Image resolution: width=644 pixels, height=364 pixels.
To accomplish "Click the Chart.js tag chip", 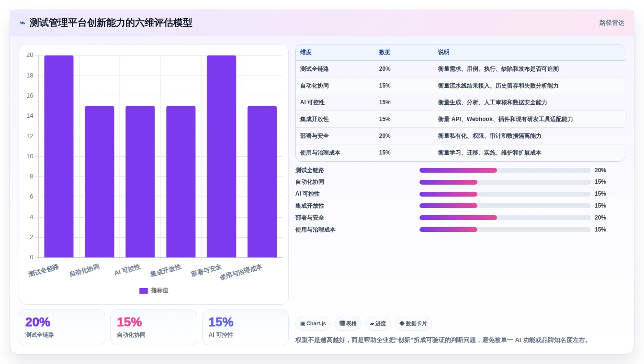I will click(x=313, y=324).
